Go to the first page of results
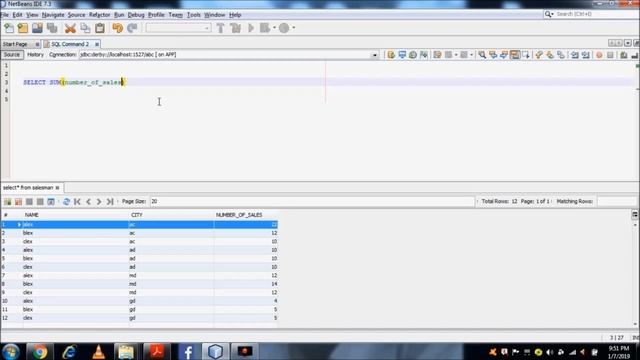The width and height of the screenshot is (640, 360). (77, 202)
